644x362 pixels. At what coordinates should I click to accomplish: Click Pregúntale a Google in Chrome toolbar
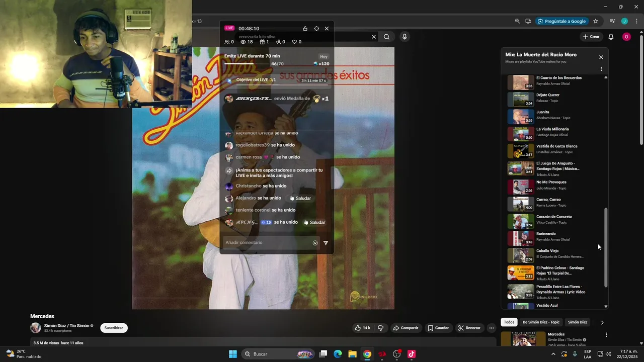(x=561, y=21)
